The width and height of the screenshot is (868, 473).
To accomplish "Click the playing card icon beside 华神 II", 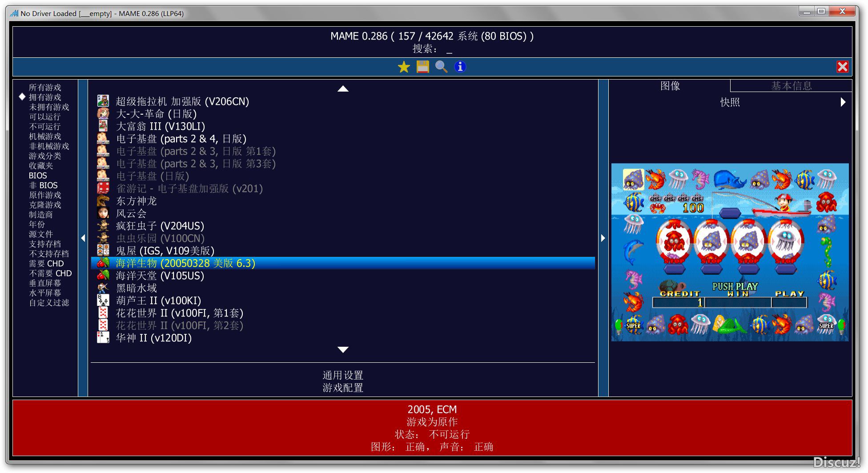I will tap(103, 338).
